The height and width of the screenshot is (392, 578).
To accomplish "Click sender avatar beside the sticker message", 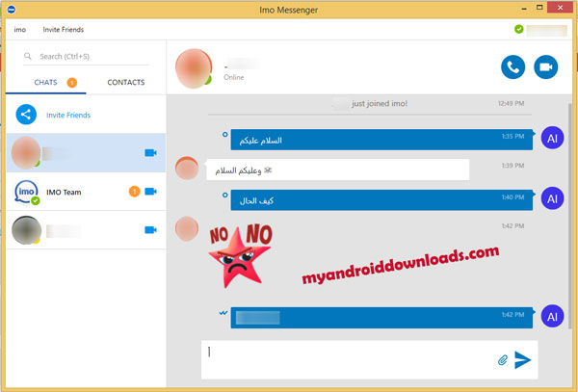I will click(187, 229).
